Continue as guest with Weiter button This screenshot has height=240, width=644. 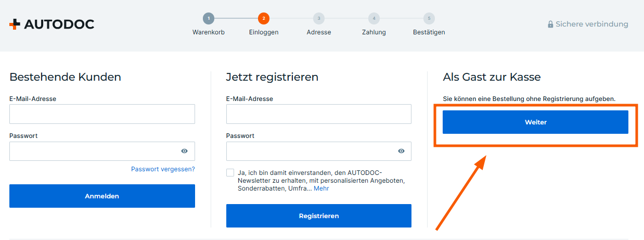click(x=535, y=122)
